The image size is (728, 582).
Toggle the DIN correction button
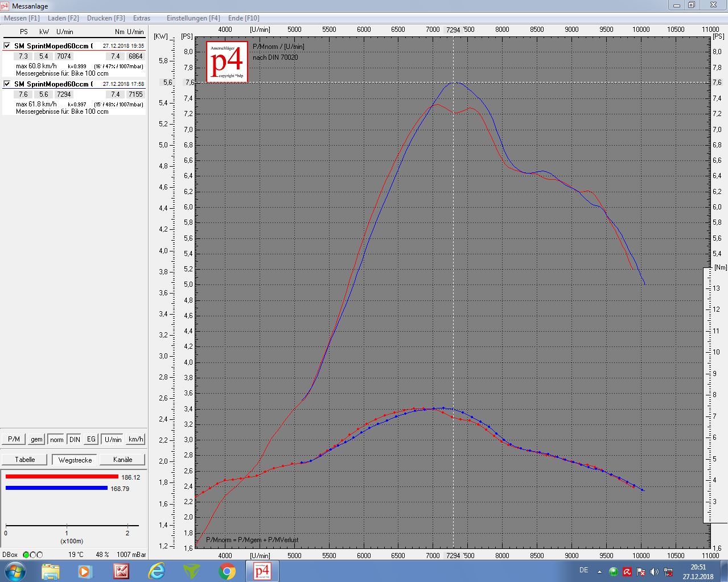coord(75,439)
